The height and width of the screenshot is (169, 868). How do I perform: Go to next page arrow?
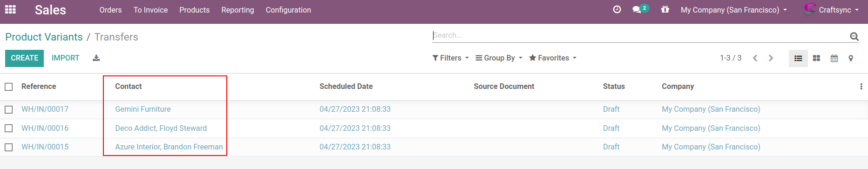(771, 58)
